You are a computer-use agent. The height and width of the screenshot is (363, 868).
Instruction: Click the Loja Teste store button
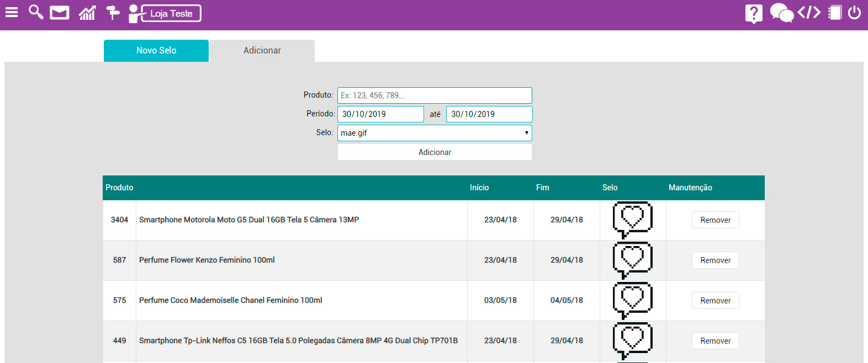pos(171,13)
